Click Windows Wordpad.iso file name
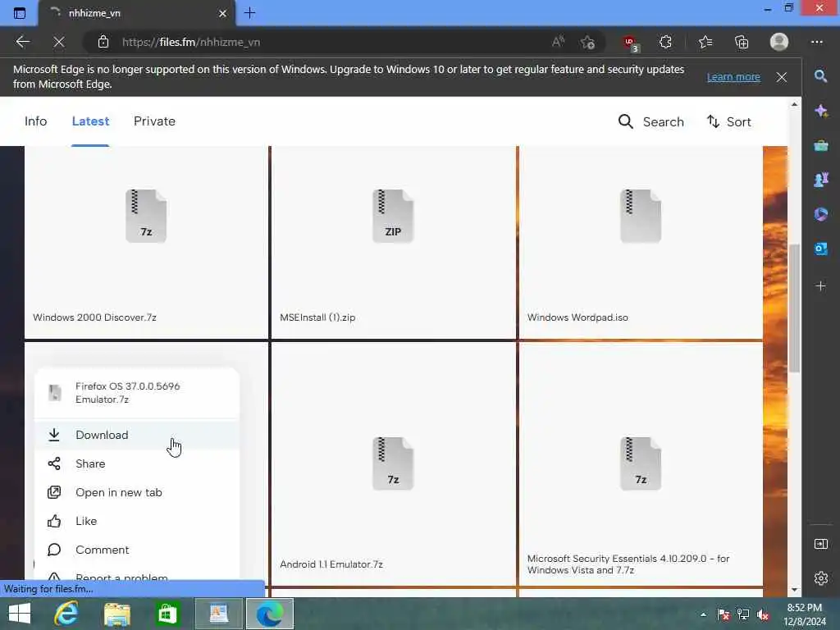Screen dimensions: 840x630 pyautogui.click(x=577, y=317)
